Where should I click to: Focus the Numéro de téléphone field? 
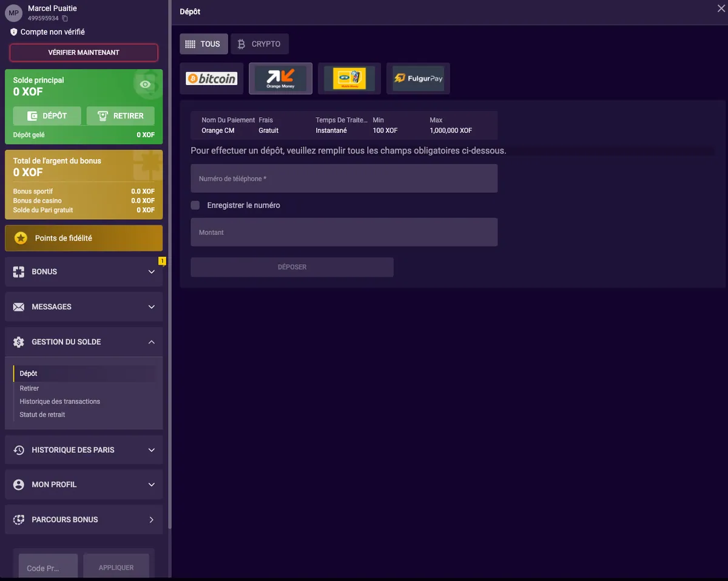(x=344, y=178)
